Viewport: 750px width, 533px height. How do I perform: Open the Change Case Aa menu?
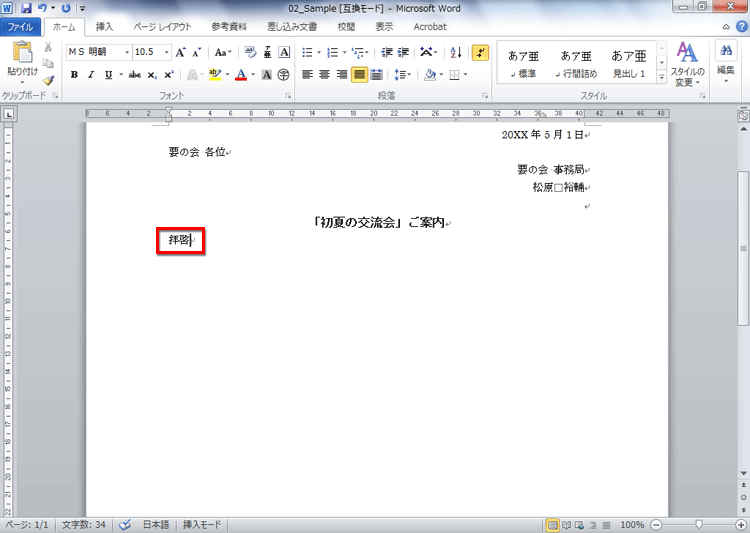coord(223,52)
